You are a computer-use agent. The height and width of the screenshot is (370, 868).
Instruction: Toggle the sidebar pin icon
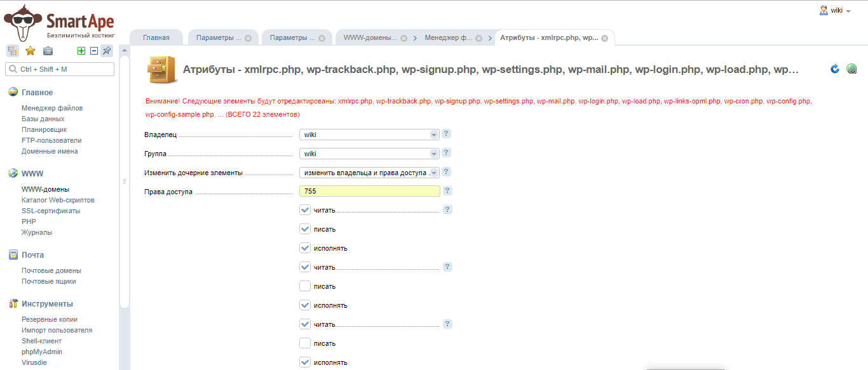pyautogui.click(x=107, y=51)
